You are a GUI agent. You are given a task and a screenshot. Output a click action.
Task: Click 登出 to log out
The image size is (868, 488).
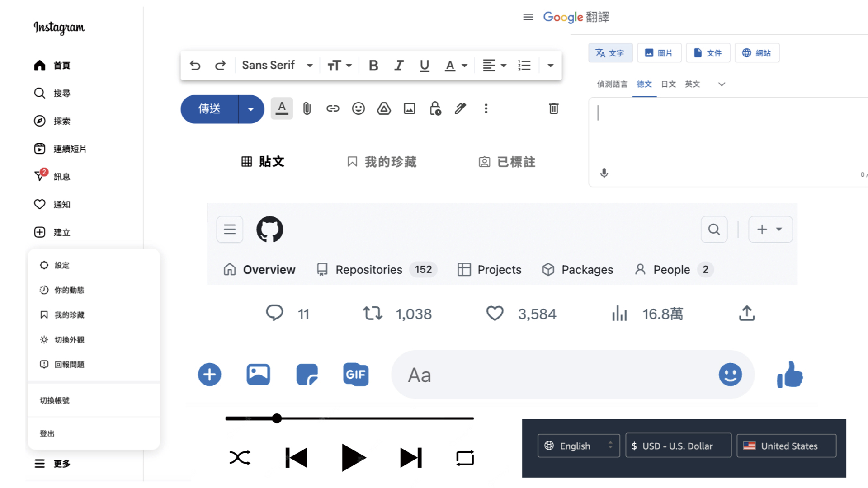(47, 434)
